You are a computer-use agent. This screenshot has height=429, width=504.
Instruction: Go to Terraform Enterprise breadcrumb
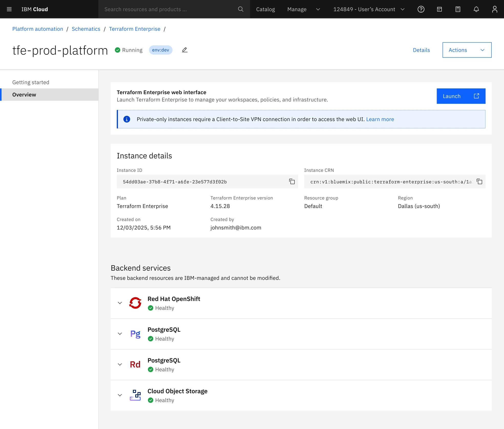135,29
